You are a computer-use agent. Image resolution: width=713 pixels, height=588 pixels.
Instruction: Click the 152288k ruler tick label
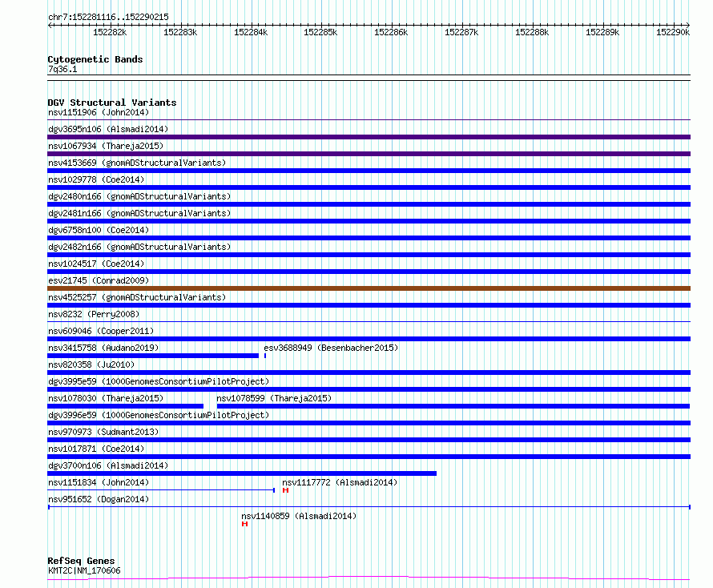532,32
